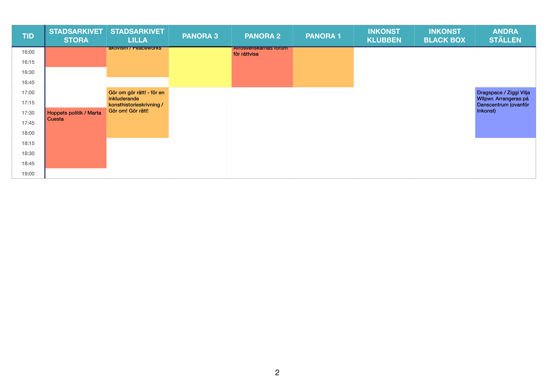Image resolution: width=555 pixels, height=392 pixels.
Task: Click the ANDRA STÄLLEN column header
Action: 505,36
